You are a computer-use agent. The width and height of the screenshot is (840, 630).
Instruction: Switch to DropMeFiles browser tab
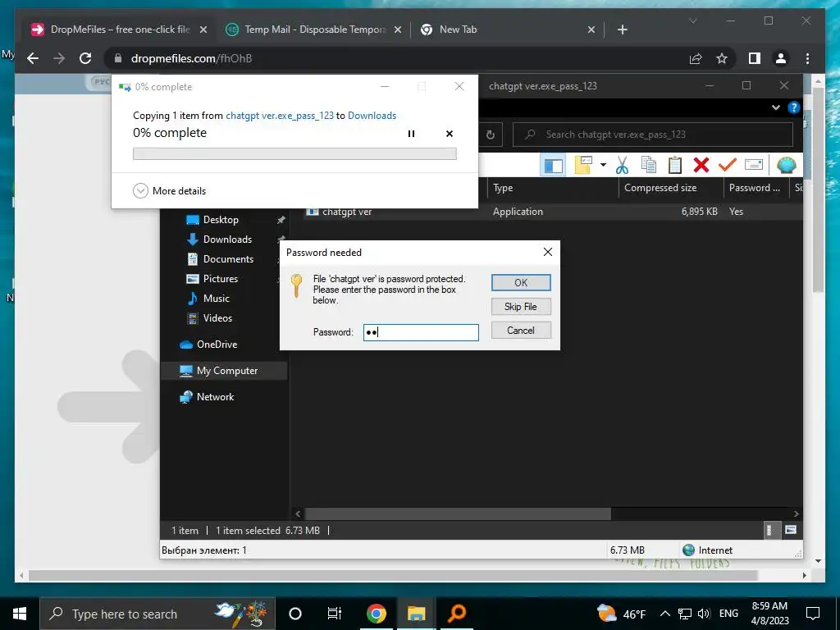(120, 30)
